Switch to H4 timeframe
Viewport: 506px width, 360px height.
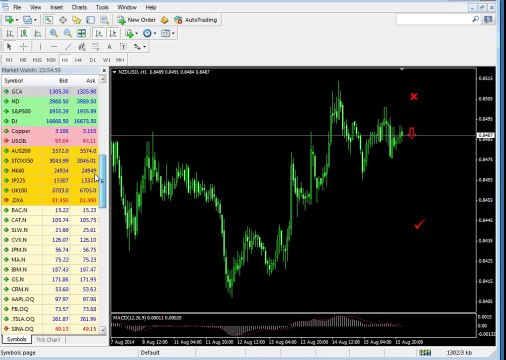[78, 60]
